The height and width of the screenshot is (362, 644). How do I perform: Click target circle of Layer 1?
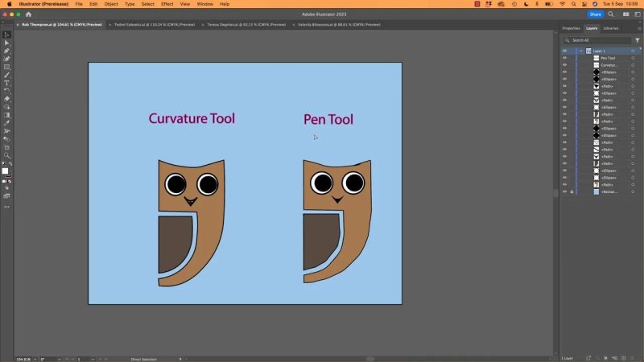point(633,51)
